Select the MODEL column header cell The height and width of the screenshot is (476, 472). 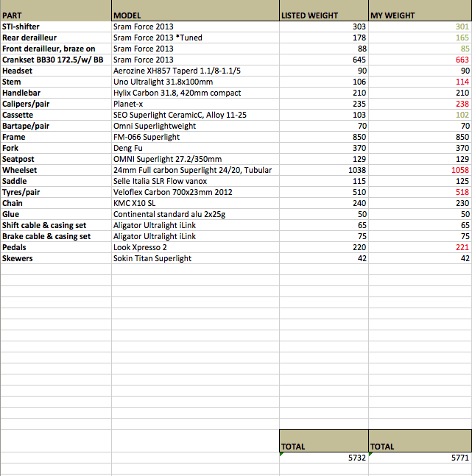click(195, 10)
